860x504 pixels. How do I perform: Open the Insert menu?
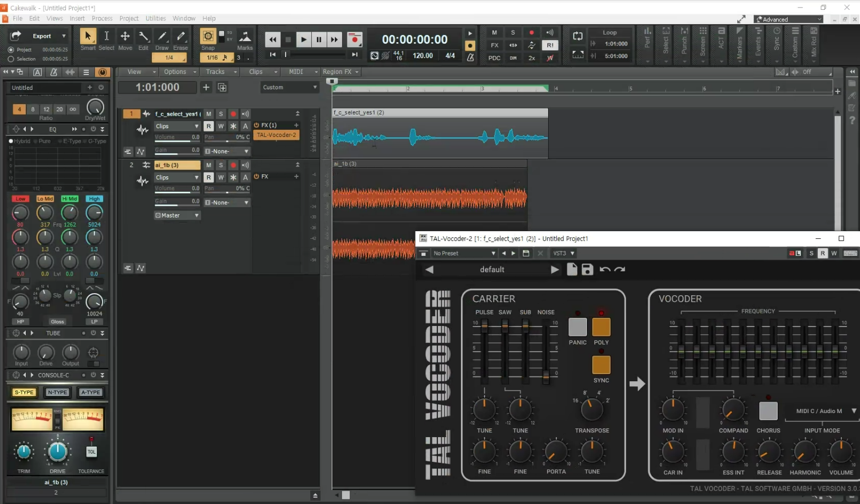tap(77, 19)
